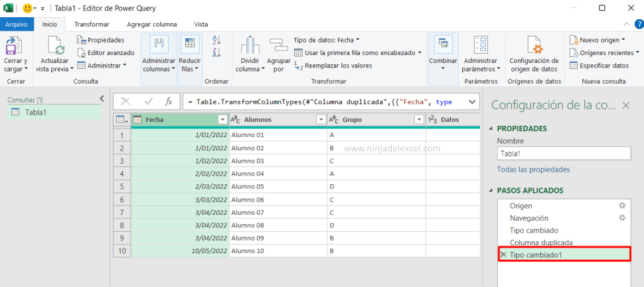Viewport: 644px width, 287px height.
Task: Collapse the Consultas pane arrow
Action: coord(102,98)
